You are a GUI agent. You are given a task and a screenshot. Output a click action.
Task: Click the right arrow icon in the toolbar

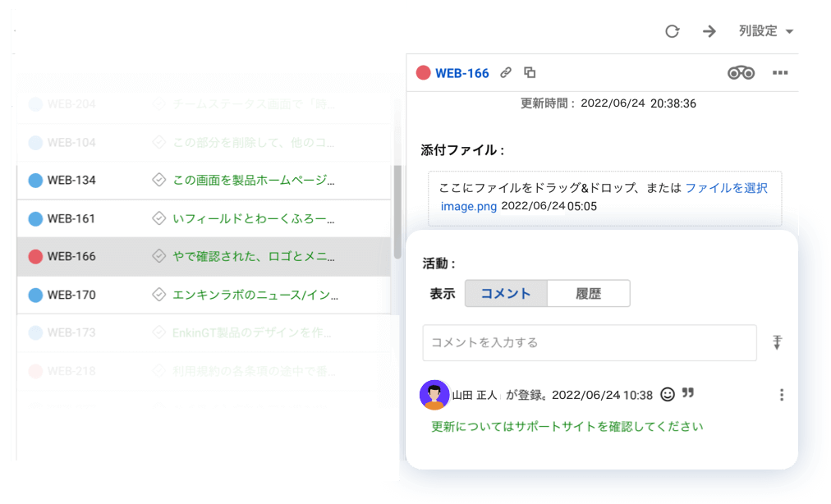(x=709, y=31)
